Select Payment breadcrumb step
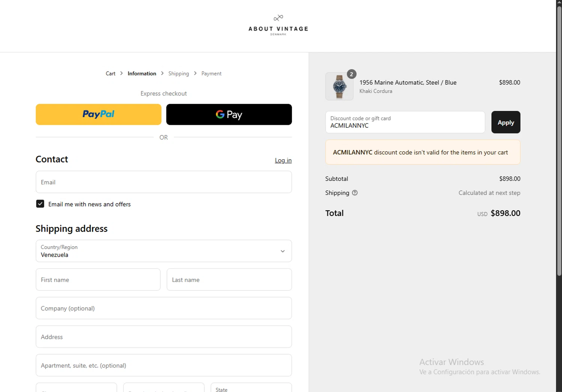 point(211,73)
